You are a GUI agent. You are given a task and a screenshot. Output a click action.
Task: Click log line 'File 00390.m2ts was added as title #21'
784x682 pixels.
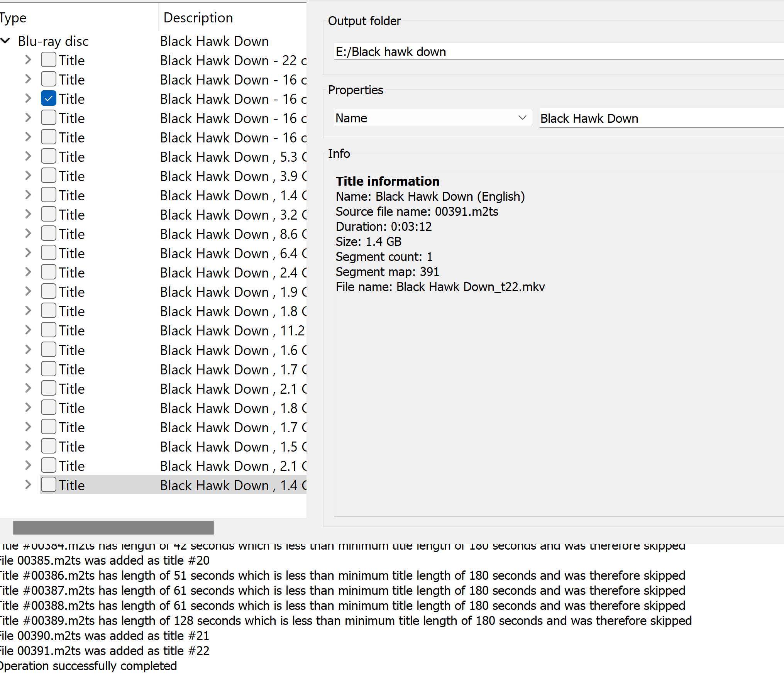click(105, 636)
